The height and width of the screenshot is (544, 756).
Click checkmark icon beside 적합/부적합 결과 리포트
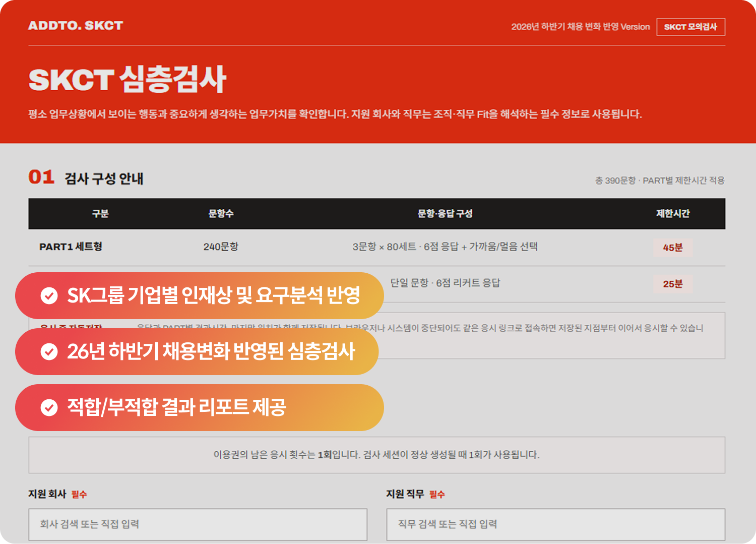[x=49, y=407]
